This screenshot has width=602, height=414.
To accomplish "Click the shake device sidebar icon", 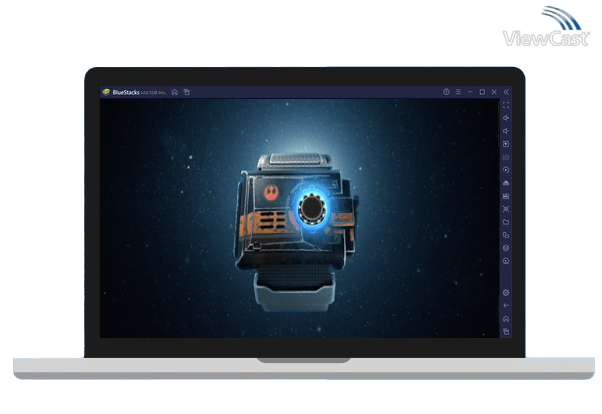I will coord(506,248).
